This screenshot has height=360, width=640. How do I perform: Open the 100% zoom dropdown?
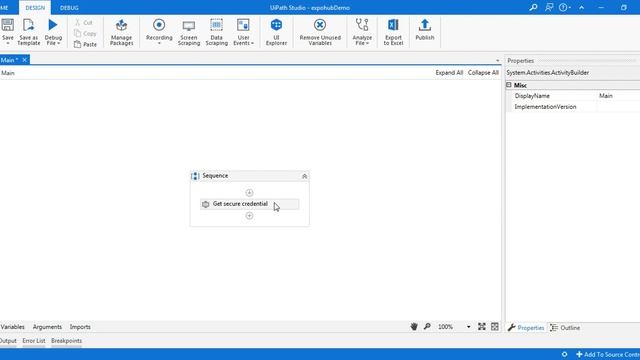coord(468,327)
